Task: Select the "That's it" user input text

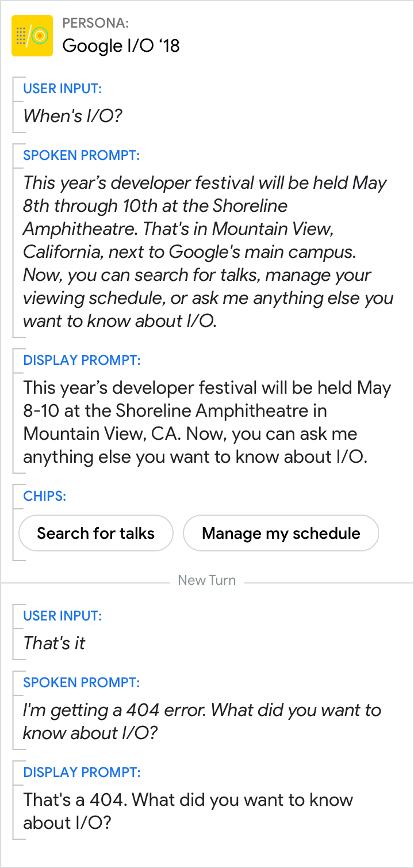Action: [x=54, y=644]
